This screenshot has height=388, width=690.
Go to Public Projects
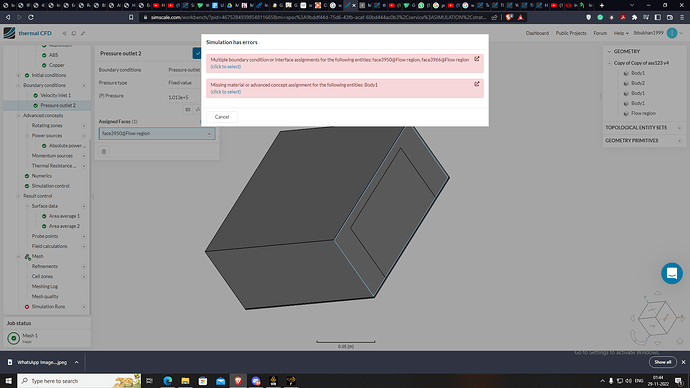[x=571, y=33]
